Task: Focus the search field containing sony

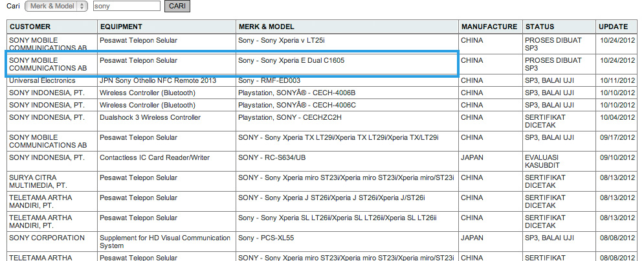Action: (127, 6)
